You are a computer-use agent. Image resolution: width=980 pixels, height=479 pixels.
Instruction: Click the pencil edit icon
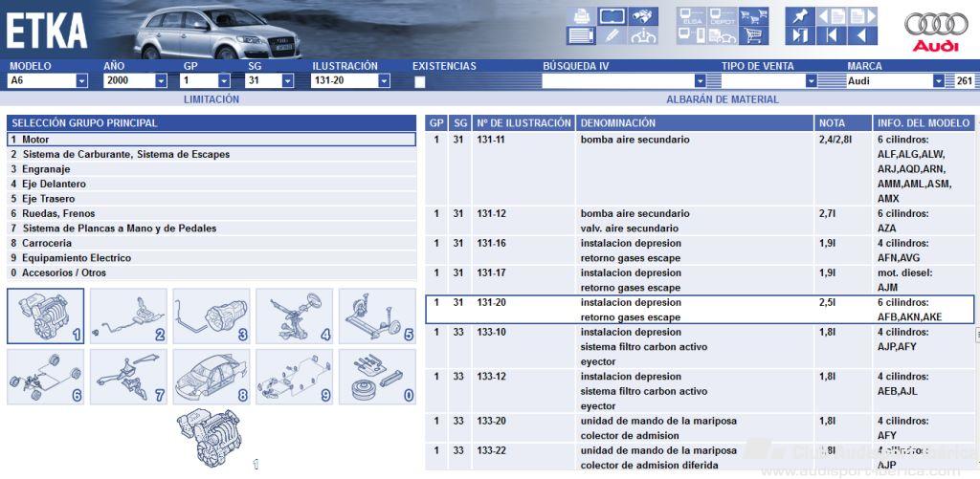(x=612, y=35)
